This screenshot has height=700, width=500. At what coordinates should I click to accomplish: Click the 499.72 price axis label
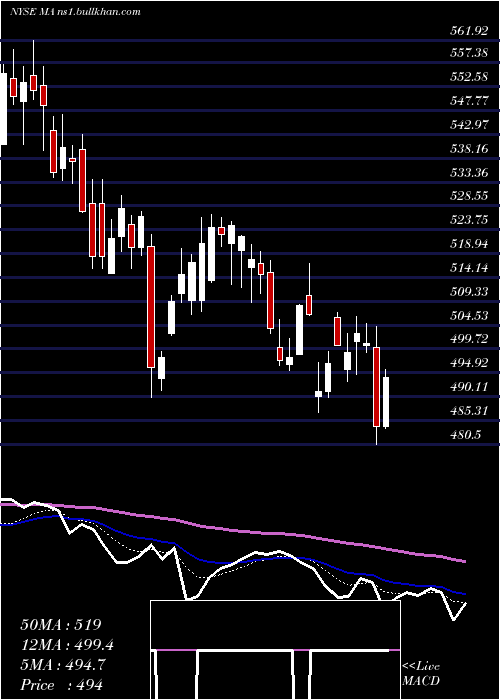click(468, 339)
